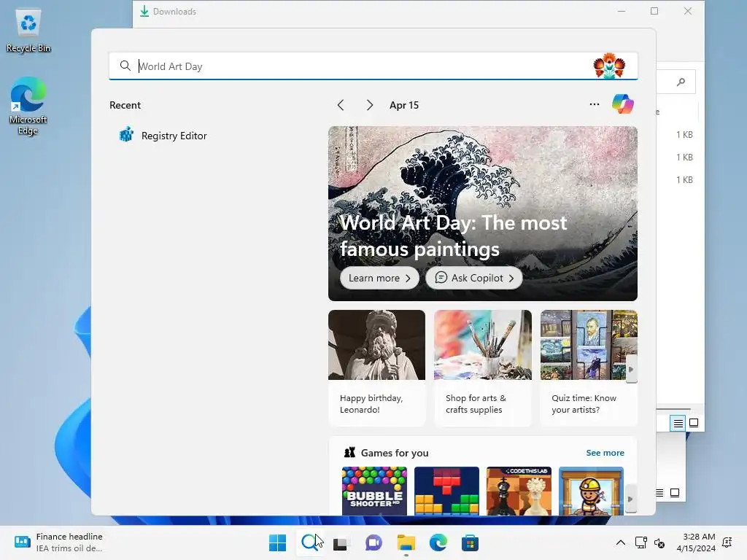Viewport: 747px width, 560px height.
Task: Open the Copilot icon in search panel
Action: point(623,104)
